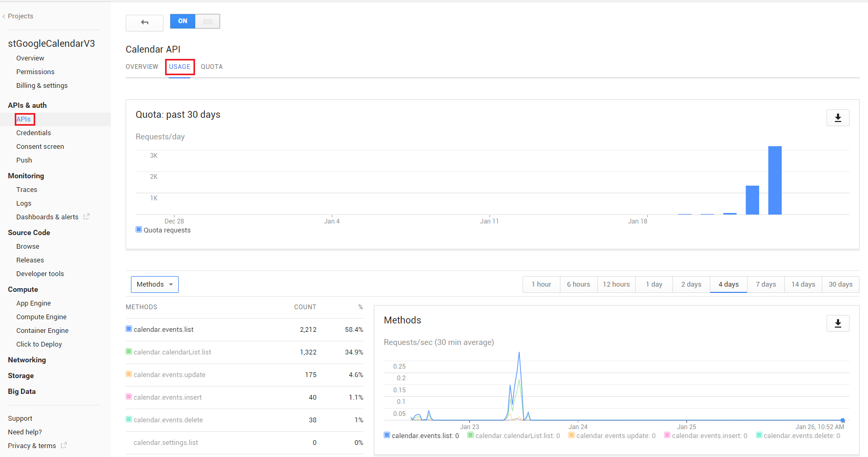Screen dimensions: 868x457
Task: Switch to the Overview tab
Action: (x=142, y=67)
